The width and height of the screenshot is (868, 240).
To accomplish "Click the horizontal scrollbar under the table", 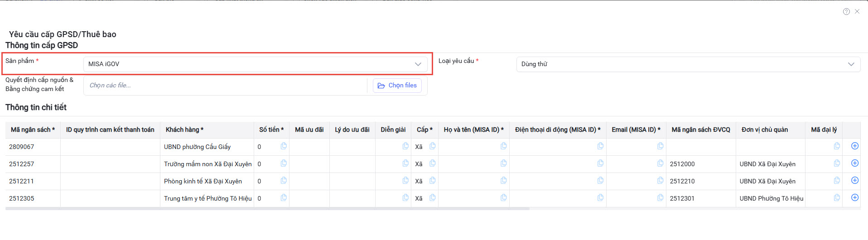I will 267,209.
